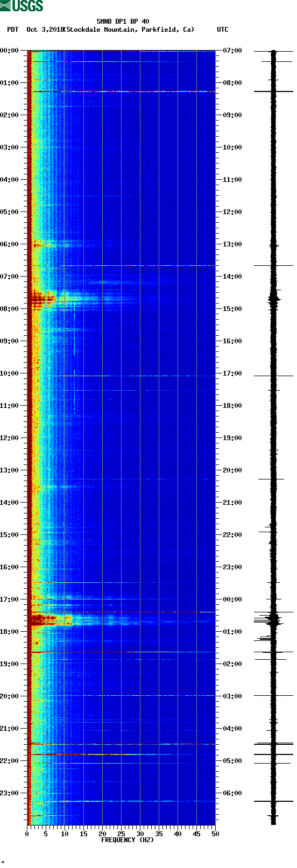Click the 15:00 label on PDT axis
Screen dimensions: 297x868
(10, 535)
